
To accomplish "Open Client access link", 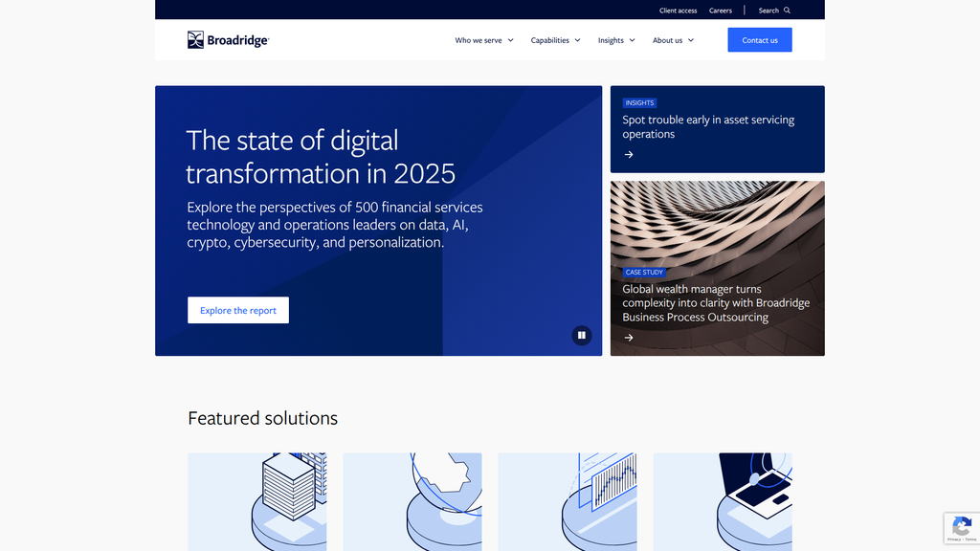I will point(678,11).
